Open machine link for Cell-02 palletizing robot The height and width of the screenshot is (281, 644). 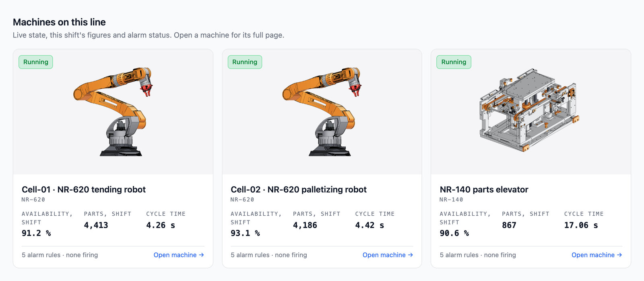pyautogui.click(x=388, y=255)
